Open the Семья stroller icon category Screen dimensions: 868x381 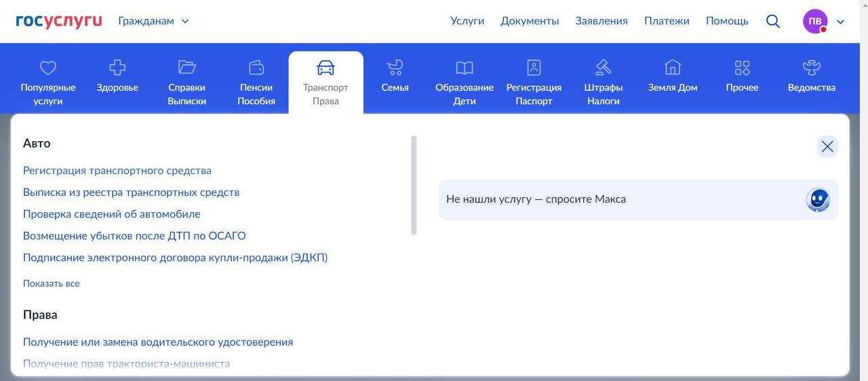tap(395, 67)
